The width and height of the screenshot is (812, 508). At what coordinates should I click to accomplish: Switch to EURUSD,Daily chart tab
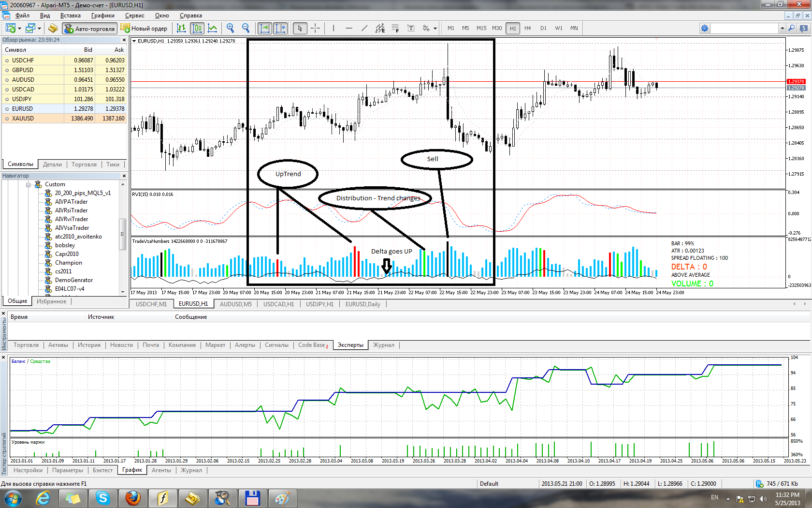click(x=363, y=304)
